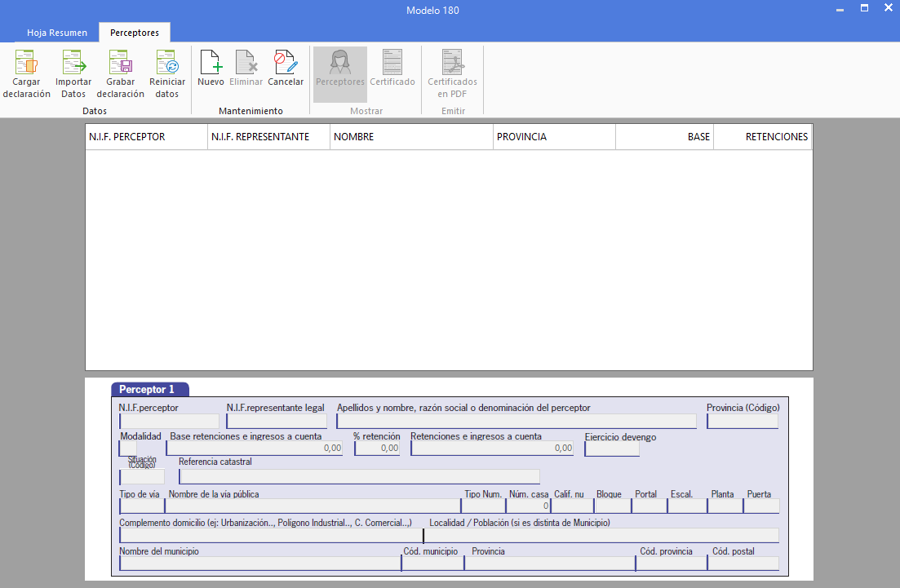900x588 pixels.
Task: Click the Complemento domicilio field
Action: [271, 535]
